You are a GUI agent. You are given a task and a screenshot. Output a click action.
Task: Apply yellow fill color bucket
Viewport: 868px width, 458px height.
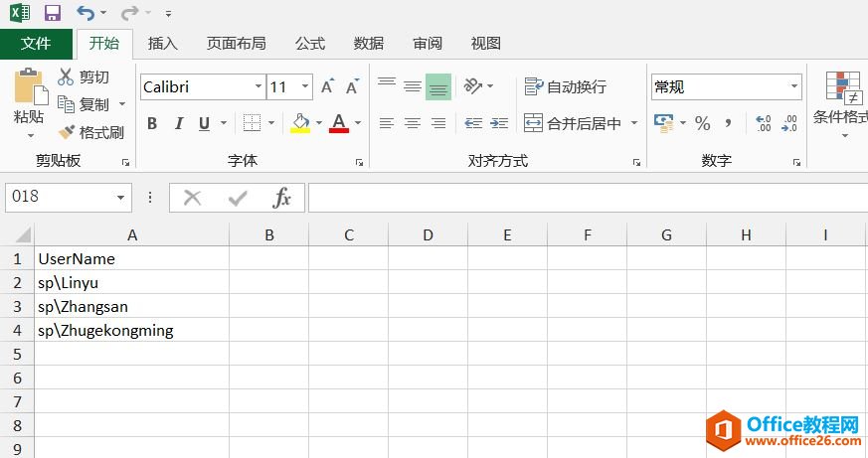(300, 123)
